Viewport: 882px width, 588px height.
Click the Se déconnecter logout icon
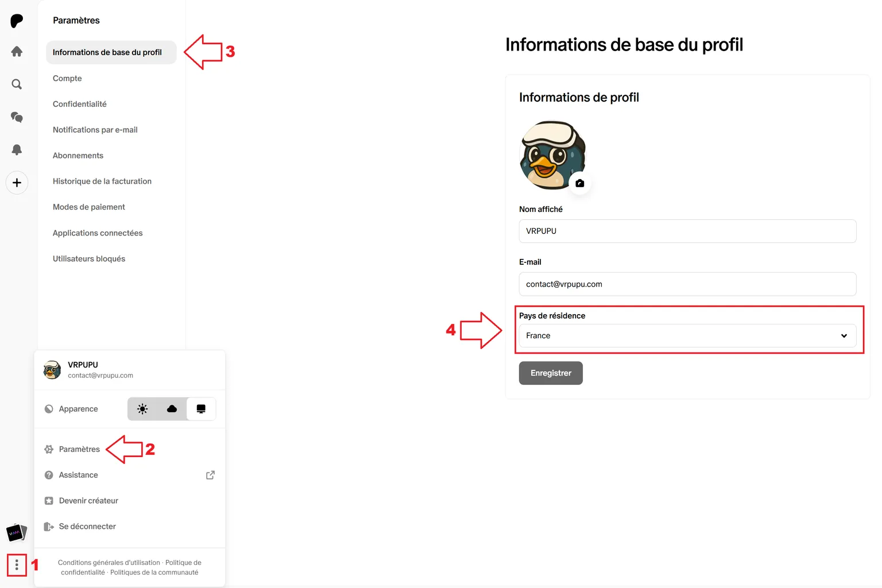click(49, 527)
